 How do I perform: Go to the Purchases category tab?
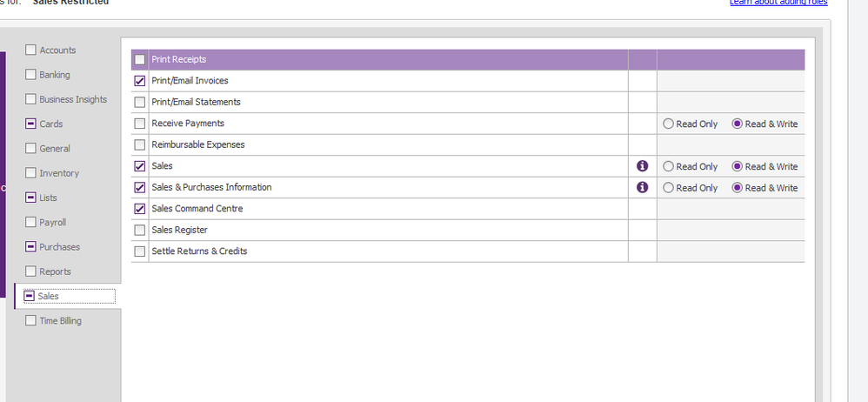coord(58,247)
